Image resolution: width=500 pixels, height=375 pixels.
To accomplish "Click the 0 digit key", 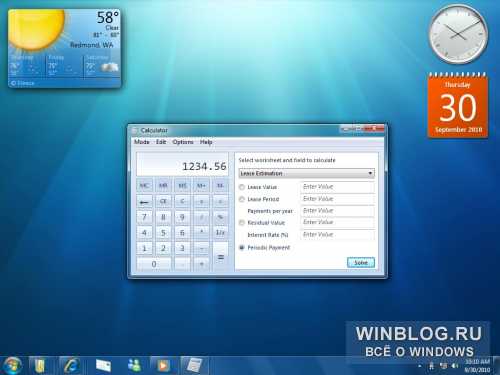I will click(x=154, y=264).
